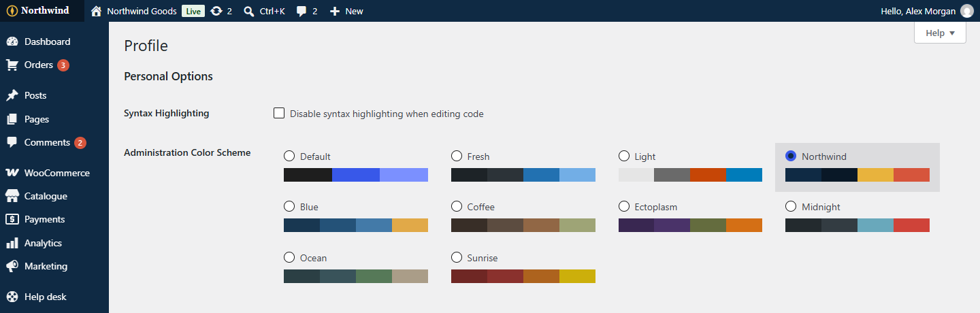Click the Ocean scheme color swatch strip
Screen dimensions: 980x313
coord(356,276)
